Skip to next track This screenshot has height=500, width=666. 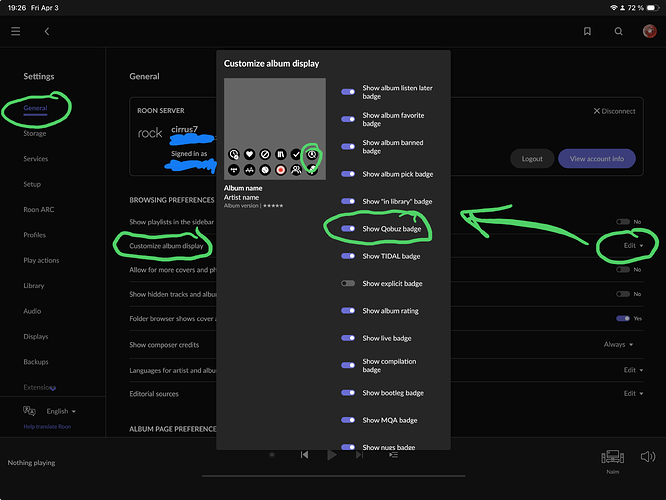[359, 455]
